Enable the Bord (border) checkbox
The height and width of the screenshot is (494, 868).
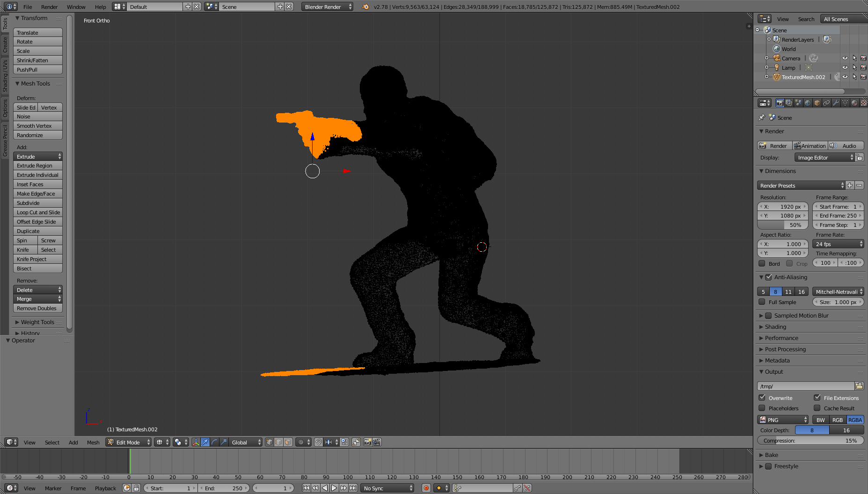tap(762, 263)
